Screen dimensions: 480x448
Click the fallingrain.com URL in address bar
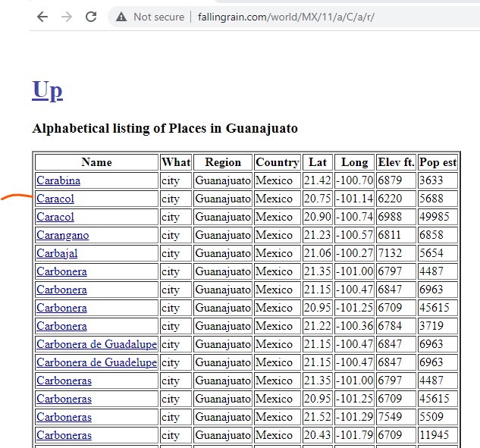pos(286,17)
